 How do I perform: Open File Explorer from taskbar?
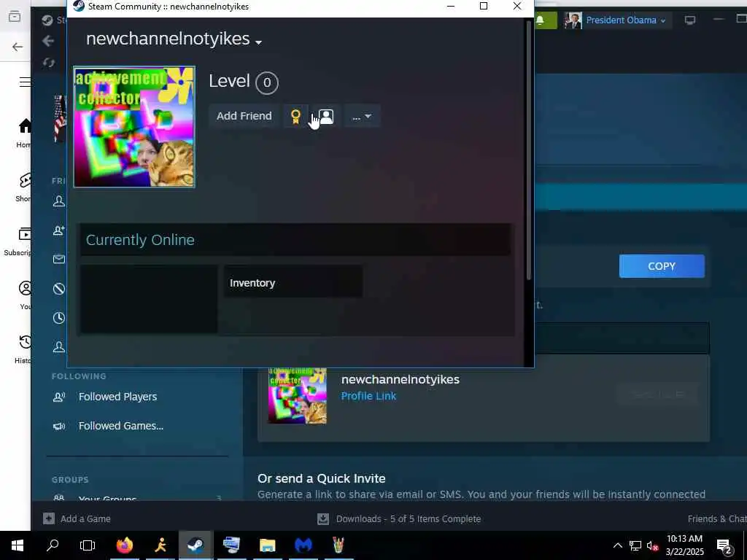click(267, 545)
